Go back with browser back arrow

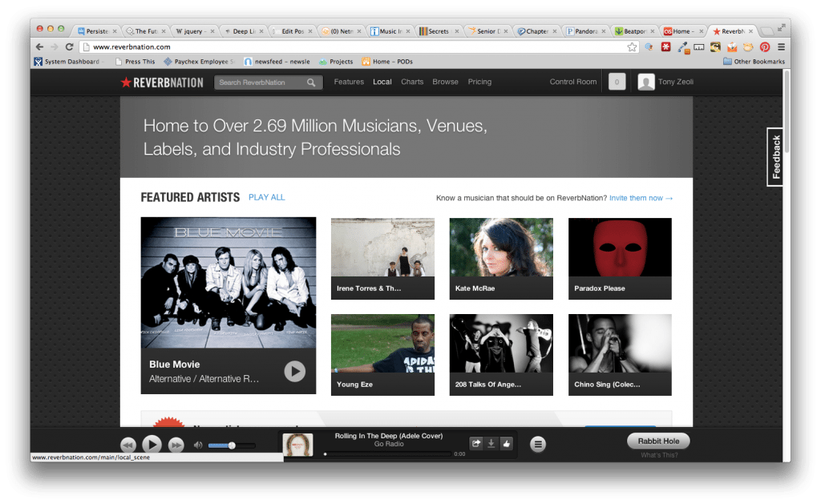tap(40, 46)
